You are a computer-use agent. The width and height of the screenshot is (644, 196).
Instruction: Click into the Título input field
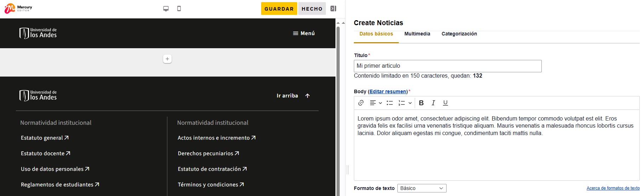pos(447,66)
